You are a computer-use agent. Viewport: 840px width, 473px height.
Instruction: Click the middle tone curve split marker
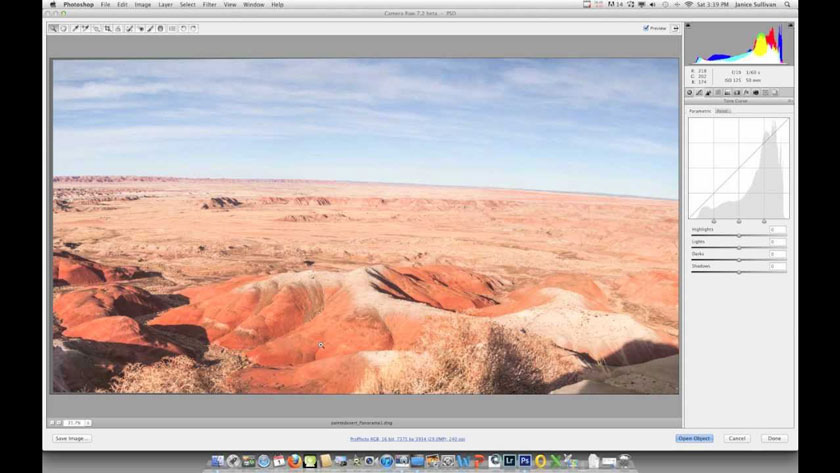pyautogui.click(x=739, y=221)
